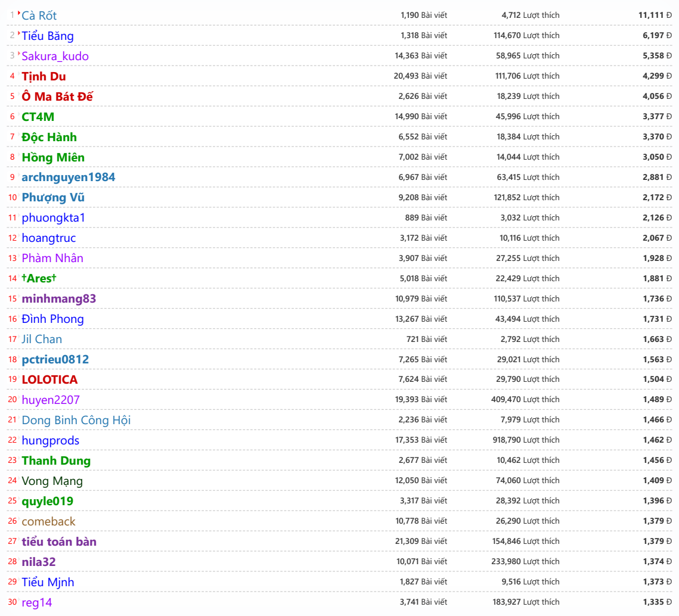Click the LOLOTICA username

pos(49,379)
